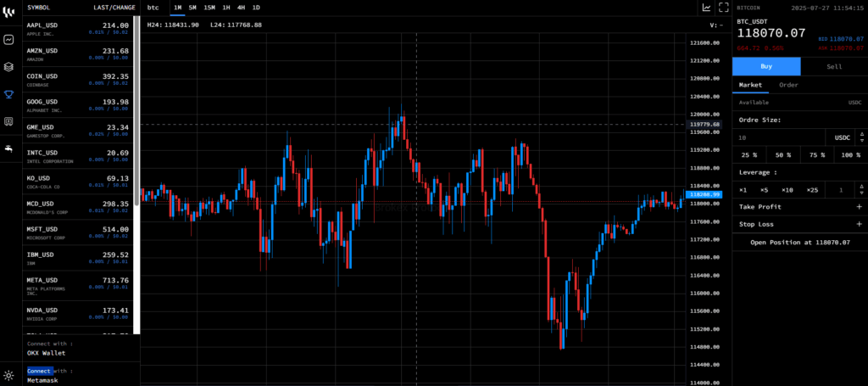The image size is (868, 386).
Task: Click the order size input field
Action: pos(780,137)
